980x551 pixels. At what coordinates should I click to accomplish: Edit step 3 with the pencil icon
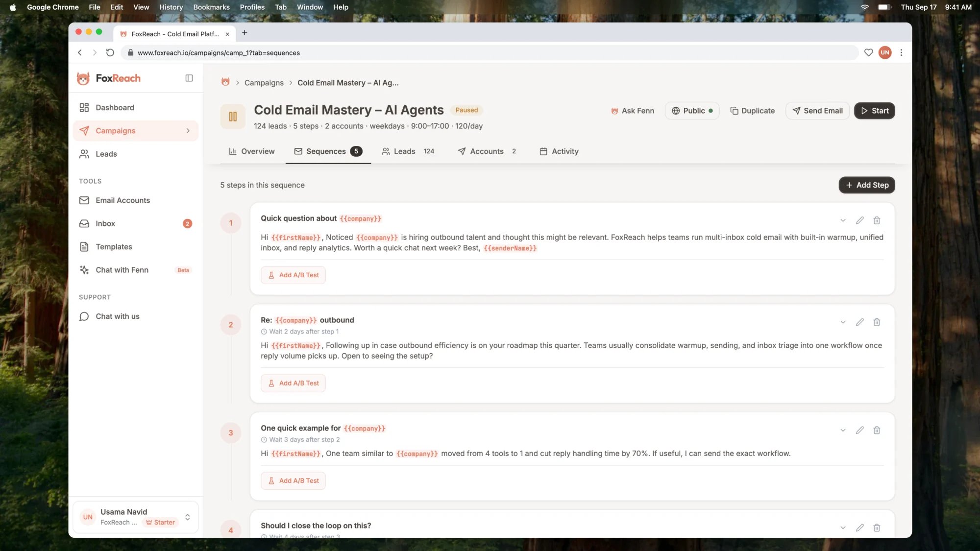[x=859, y=431]
